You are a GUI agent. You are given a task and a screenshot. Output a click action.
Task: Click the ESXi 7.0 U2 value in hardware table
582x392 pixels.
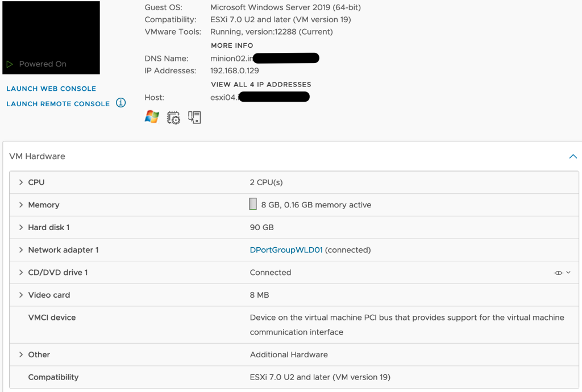click(x=320, y=377)
